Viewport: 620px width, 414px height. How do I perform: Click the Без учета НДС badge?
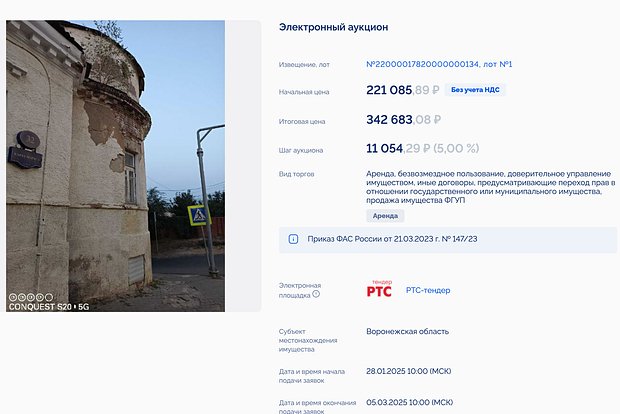(477, 90)
